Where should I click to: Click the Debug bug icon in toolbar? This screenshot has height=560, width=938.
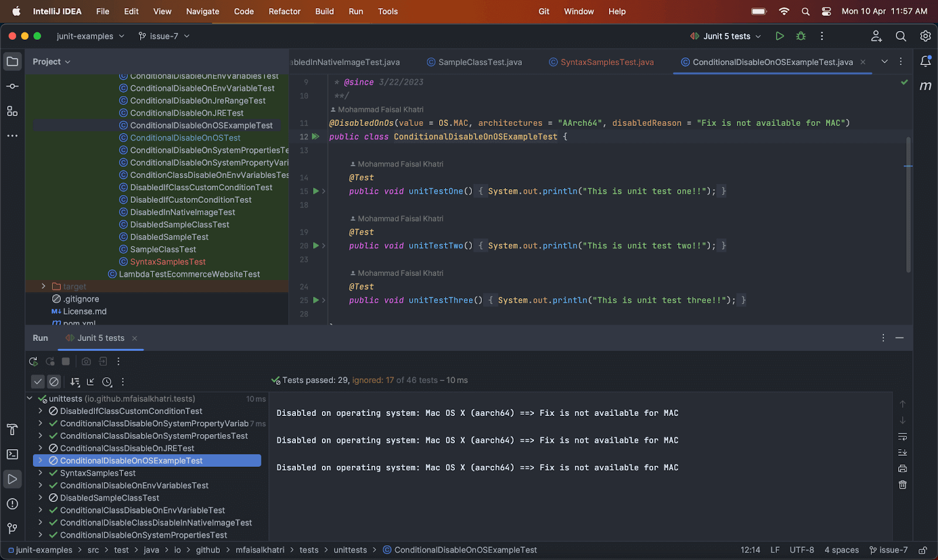[x=801, y=36]
